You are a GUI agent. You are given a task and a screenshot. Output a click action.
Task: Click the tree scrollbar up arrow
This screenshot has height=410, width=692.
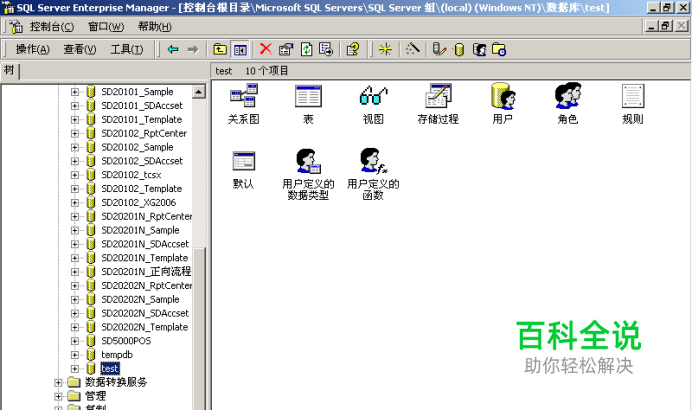click(x=199, y=91)
